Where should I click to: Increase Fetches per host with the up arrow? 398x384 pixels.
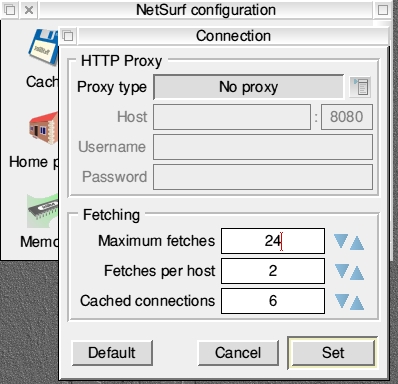[357, 273]
